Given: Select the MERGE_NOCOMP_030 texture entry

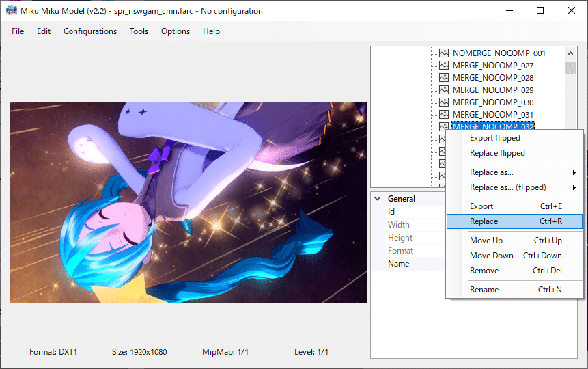Looking at the screenshot, I should (x=493, y=102).
